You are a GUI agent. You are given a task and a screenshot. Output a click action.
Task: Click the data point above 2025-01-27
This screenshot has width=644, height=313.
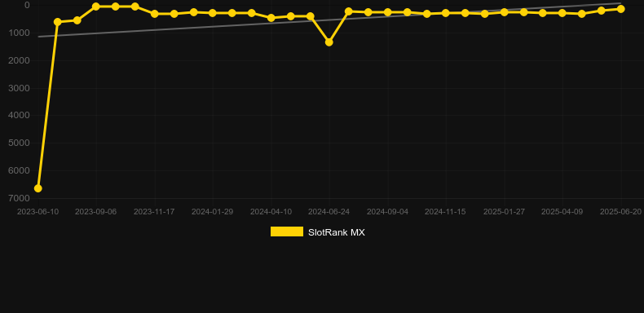[x=505, y=12]
